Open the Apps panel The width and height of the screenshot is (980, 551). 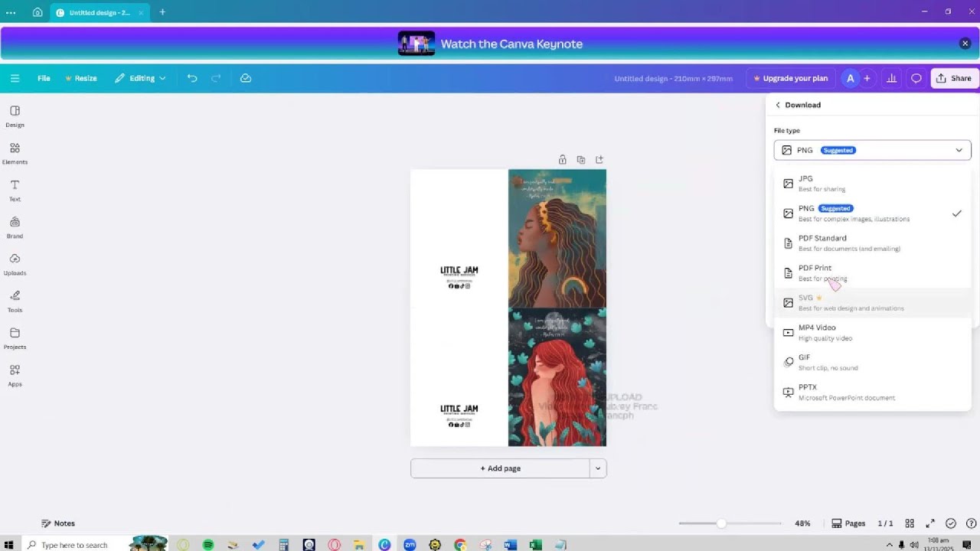coord(15,375)
